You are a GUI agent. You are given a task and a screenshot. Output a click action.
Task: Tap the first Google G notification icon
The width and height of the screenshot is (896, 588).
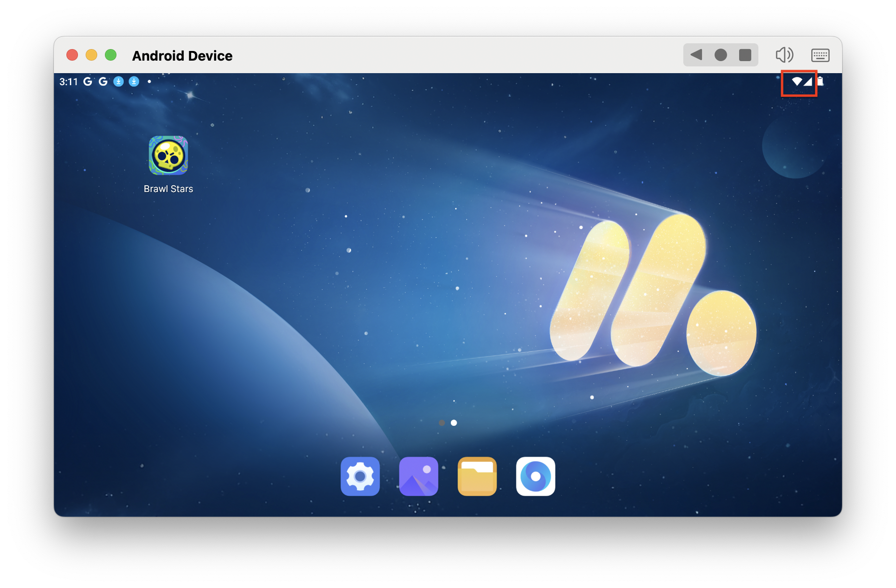click(x=88, y=81)
